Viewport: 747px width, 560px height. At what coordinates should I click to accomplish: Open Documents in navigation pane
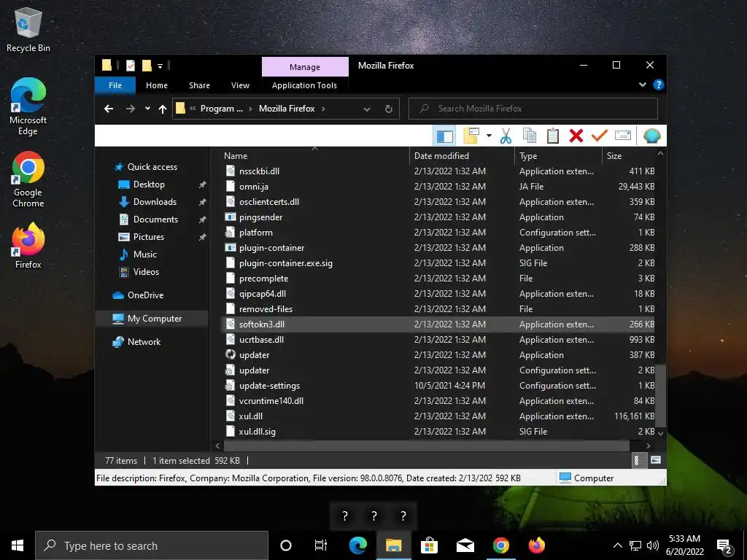(155, 219)
